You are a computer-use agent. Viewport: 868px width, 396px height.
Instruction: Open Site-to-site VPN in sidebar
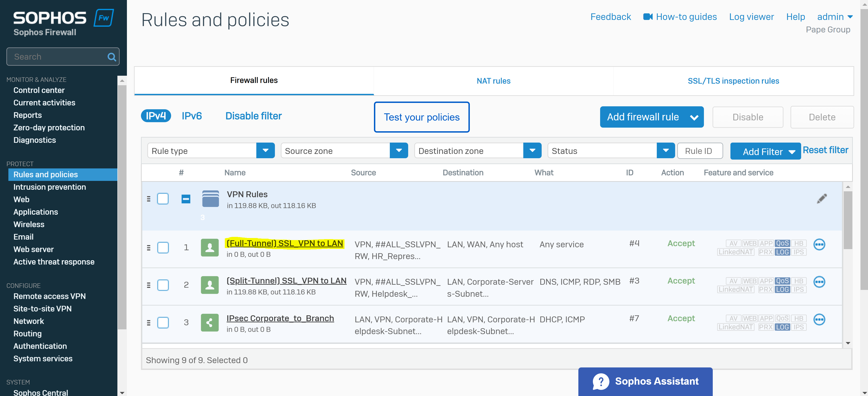pyautogui.click(x=42, y=309)
